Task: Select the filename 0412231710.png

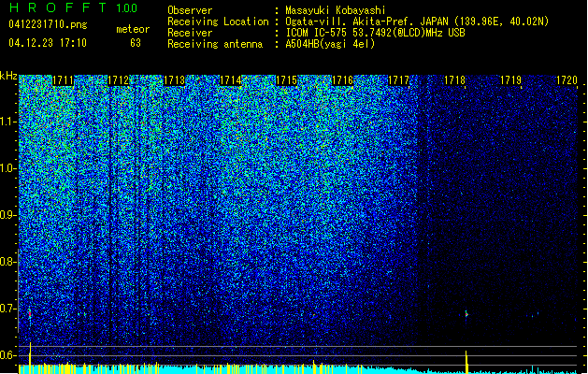Action: (x=48, y=24)
